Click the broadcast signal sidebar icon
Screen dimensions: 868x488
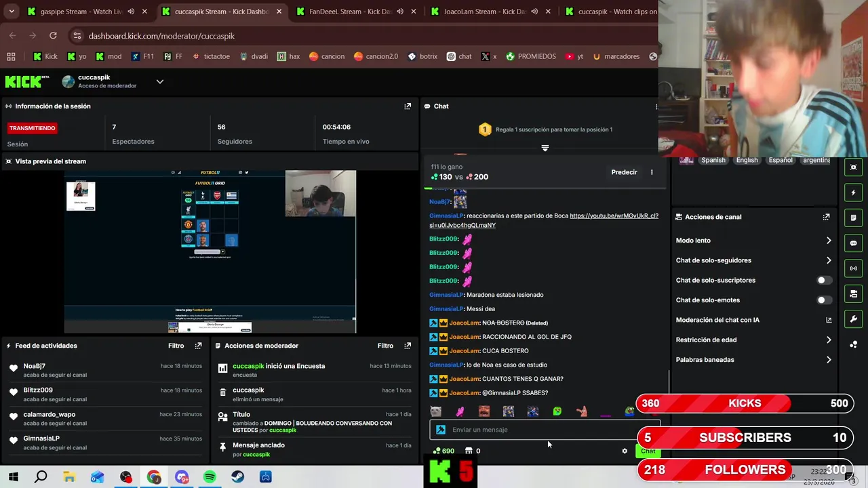point(853,268)
